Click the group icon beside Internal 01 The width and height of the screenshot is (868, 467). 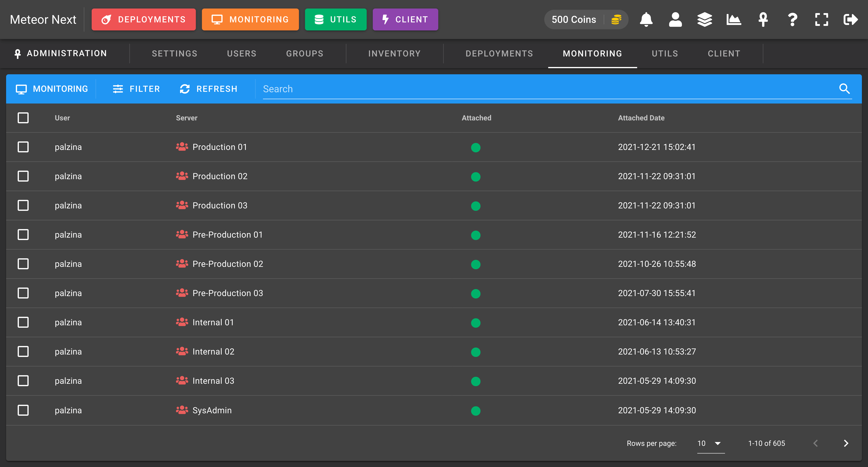click(182, 322)
